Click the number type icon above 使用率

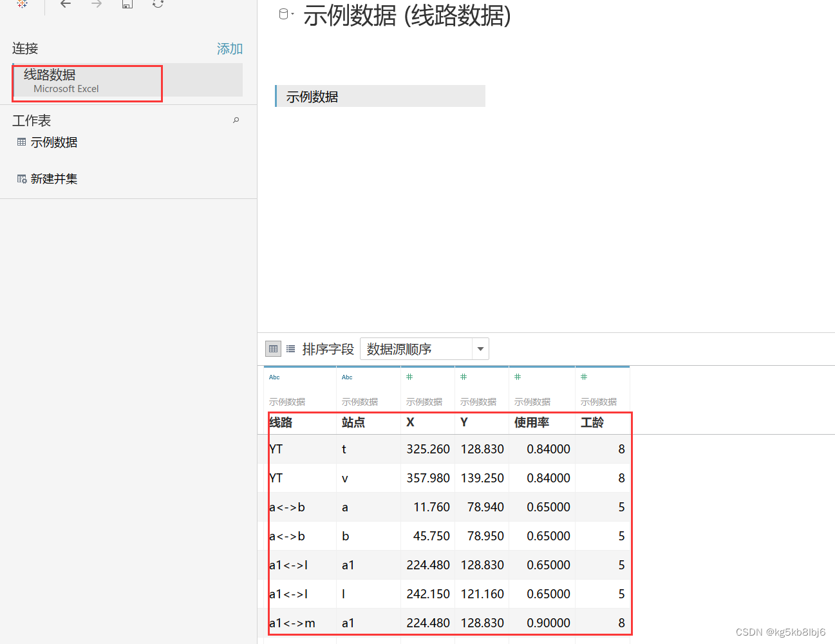pyautogui.click(x=518, y=377)
